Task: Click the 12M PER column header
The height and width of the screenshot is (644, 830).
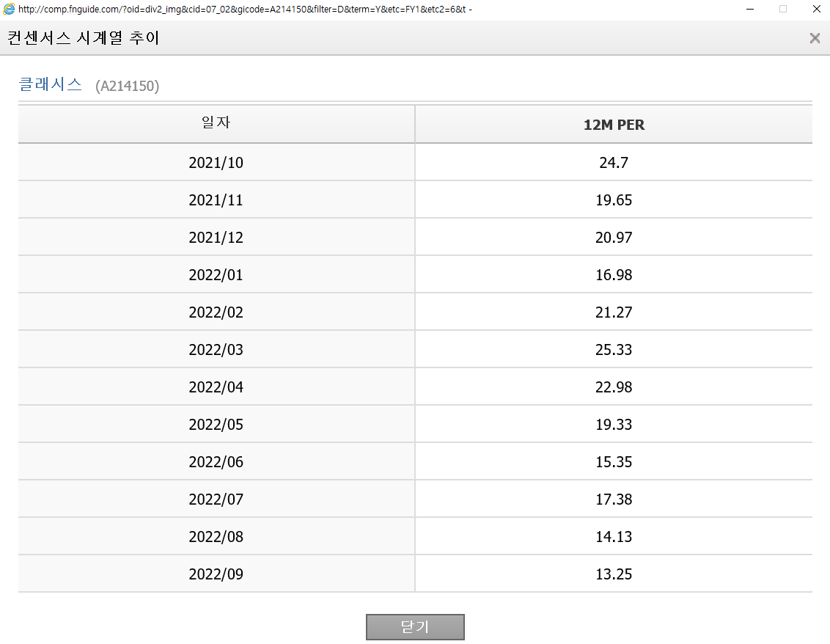Action: point(614,125)
